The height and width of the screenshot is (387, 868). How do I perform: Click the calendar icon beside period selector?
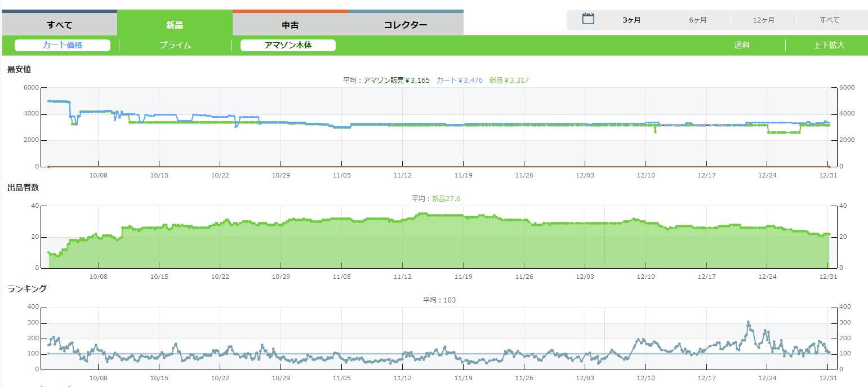point(588,19)
